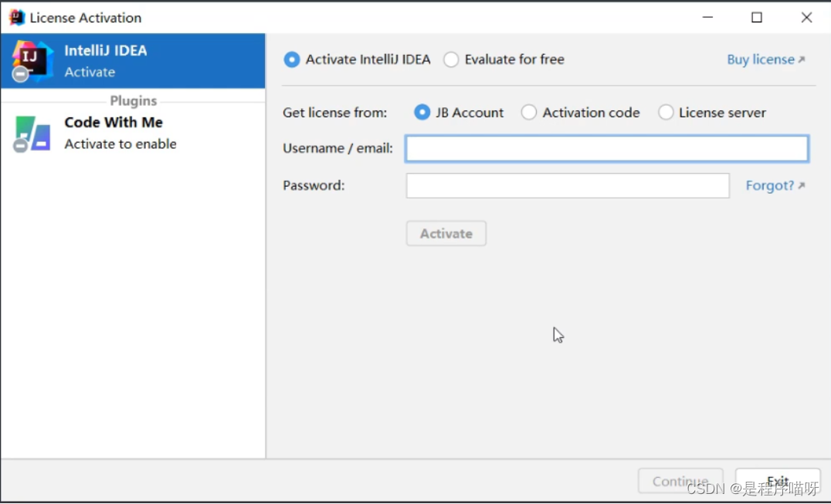
Task: Maximize the License Activation window
Action: tap(757, 18)
